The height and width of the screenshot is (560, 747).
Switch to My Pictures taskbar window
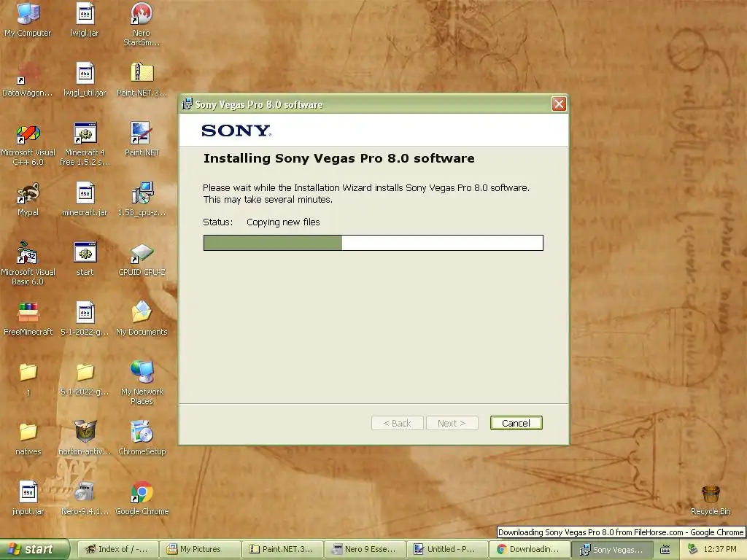point(200,549)
